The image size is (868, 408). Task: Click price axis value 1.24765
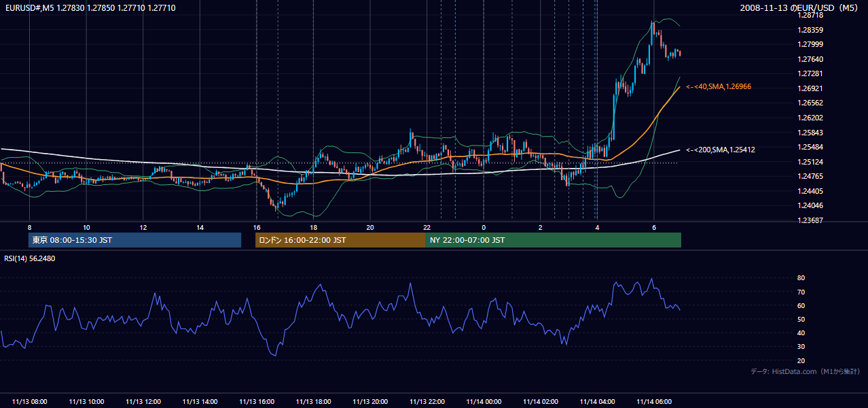(x=810, y=176)
